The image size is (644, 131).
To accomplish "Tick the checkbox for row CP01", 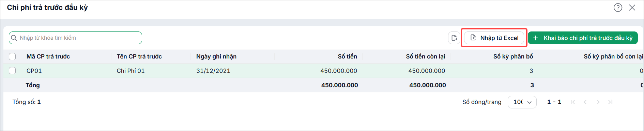I will pyautogui.click(x=12, y=71).
